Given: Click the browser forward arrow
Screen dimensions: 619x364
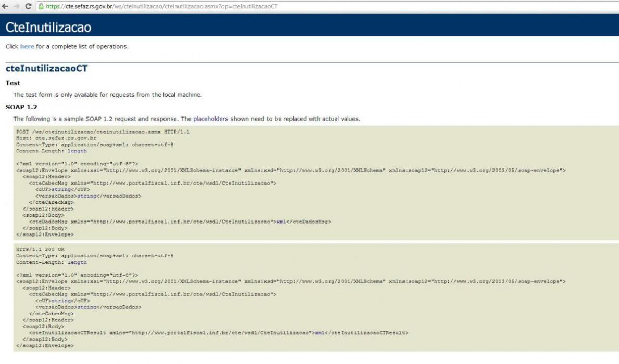Looking at the screenshot, I should pos(16,6).
